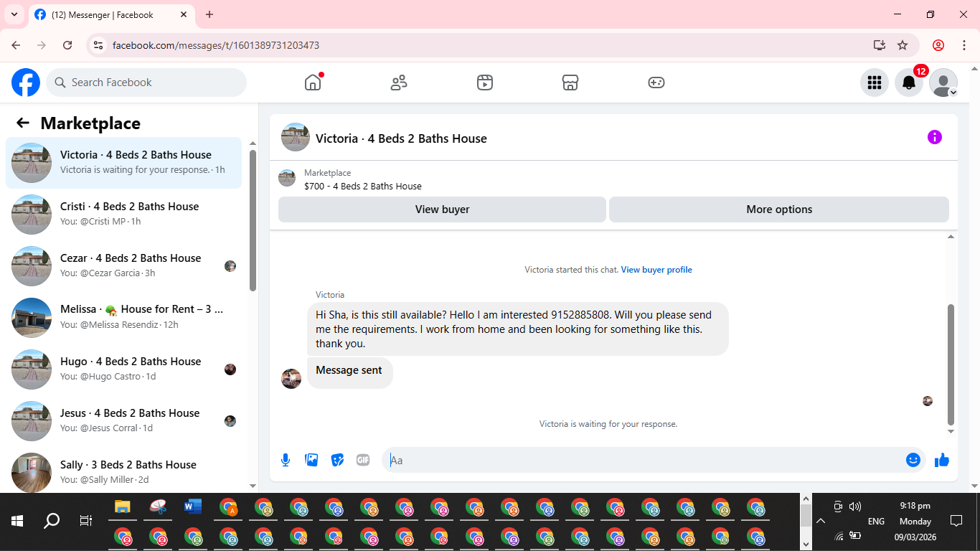Choose a GIF icon
The image size is (980, 551).
coord(363,460)
